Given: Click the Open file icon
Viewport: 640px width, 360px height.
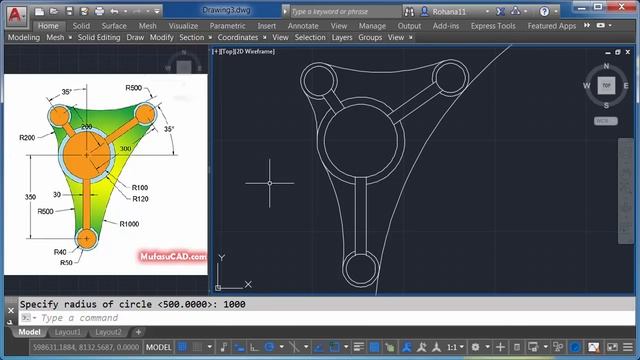Looking at the screenshot, I should [x=54, y=11].
